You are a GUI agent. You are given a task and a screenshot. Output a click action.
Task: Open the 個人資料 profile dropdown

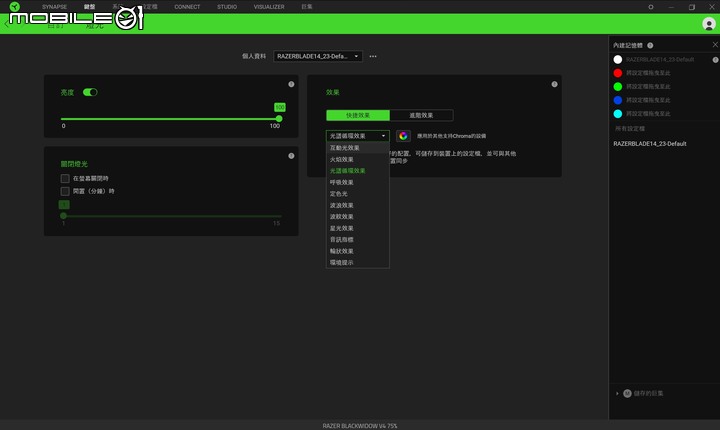coord(318,56)
